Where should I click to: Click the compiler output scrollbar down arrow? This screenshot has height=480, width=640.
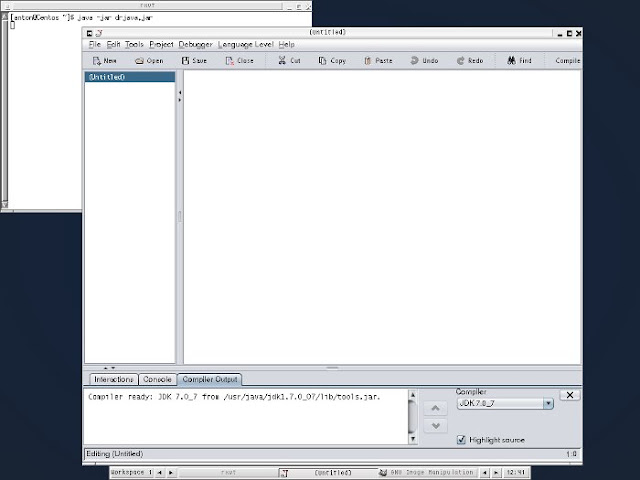point(413,439)
